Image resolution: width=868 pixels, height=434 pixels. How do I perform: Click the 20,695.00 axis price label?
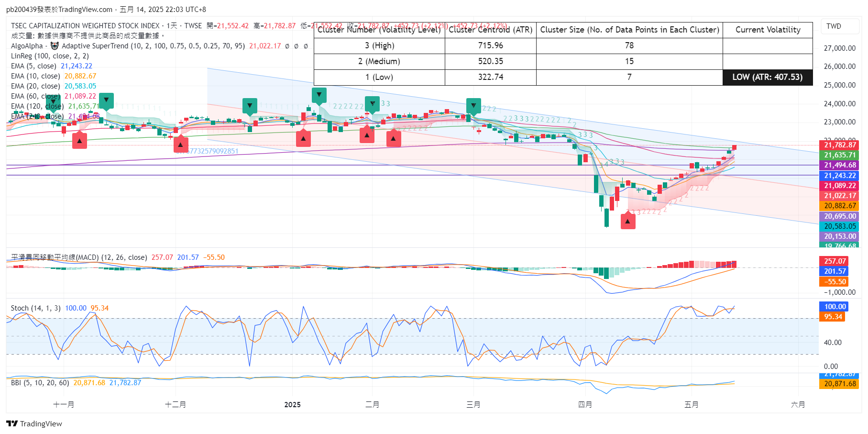(840, 216)
